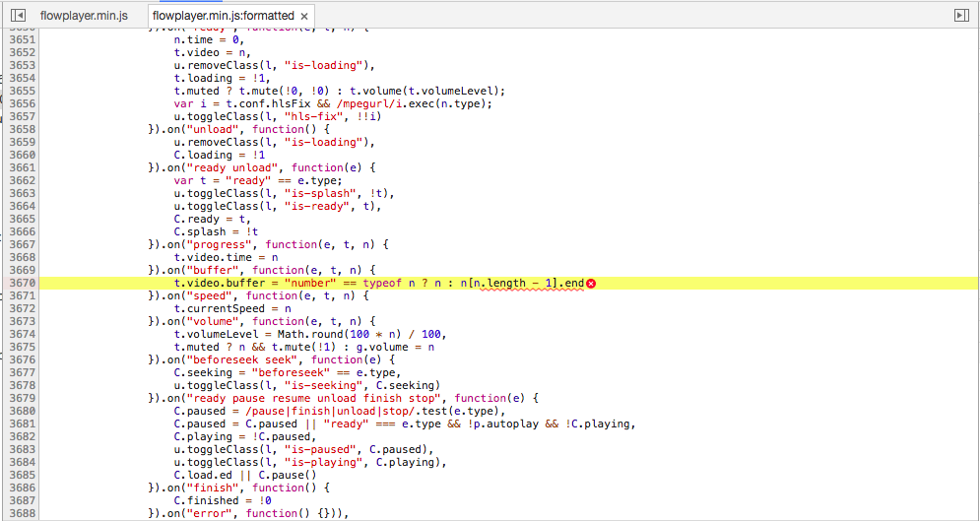Switch to the flowplayer.min.js tab
This screenshot has height=521, width=980.
point(84,16)
